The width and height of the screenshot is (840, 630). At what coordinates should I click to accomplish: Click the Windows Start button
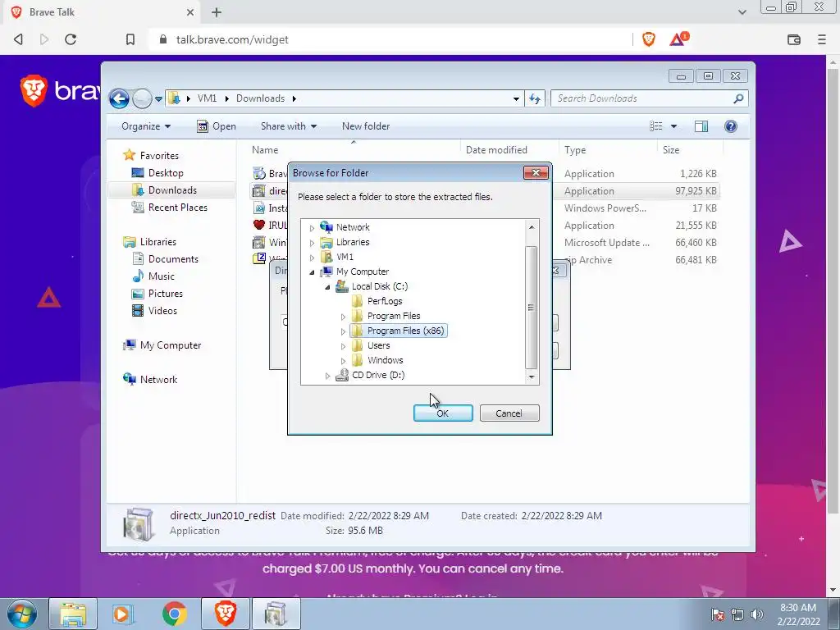(x=22, y=614)
